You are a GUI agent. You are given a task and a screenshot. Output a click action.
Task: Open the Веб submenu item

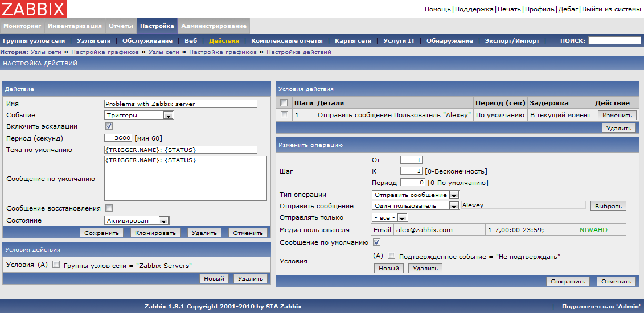tap(191, 41)
